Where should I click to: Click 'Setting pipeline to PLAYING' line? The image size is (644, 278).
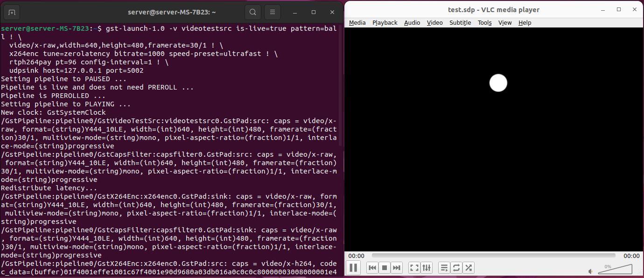click(66, 104)
